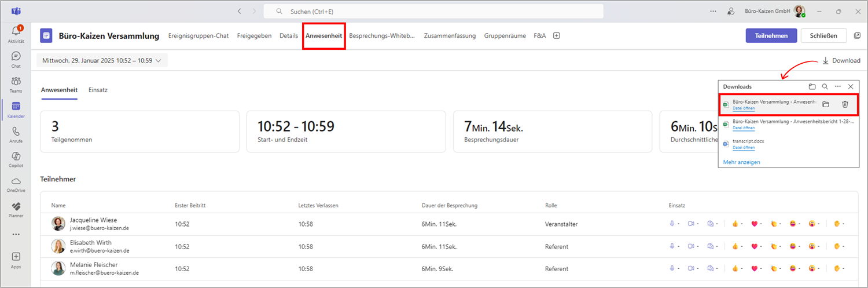
Task: Show more apps via sidebar ellipsis
Action: pyautogui.click(x=16, y=234)
